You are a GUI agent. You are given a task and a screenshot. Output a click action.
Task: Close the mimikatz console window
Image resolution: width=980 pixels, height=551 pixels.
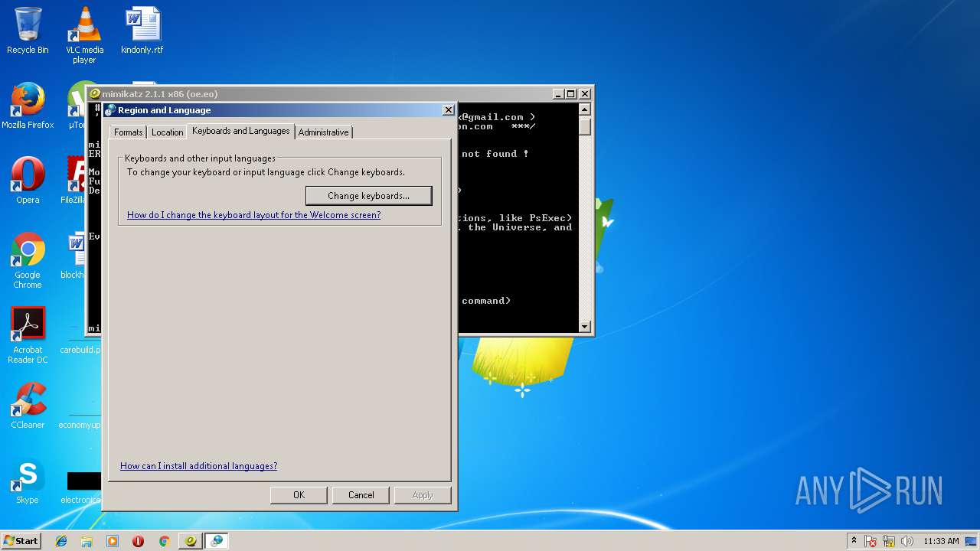(585, 94)
